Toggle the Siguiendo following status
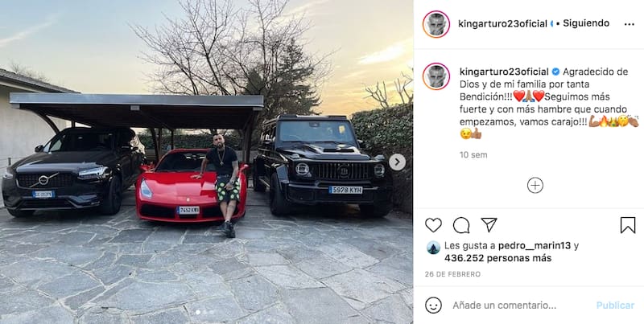The width and height of the screenshot is (644, 324). coord(586,23)
